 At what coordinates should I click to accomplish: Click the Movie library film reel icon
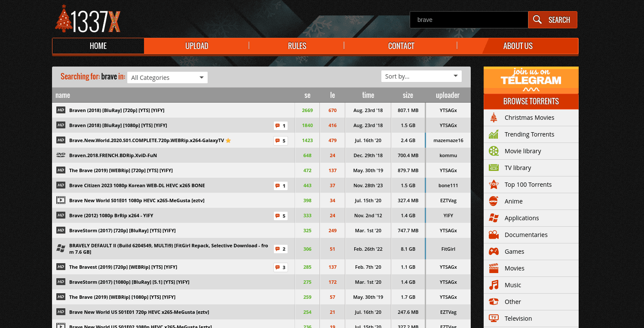[x=494, y=151]
